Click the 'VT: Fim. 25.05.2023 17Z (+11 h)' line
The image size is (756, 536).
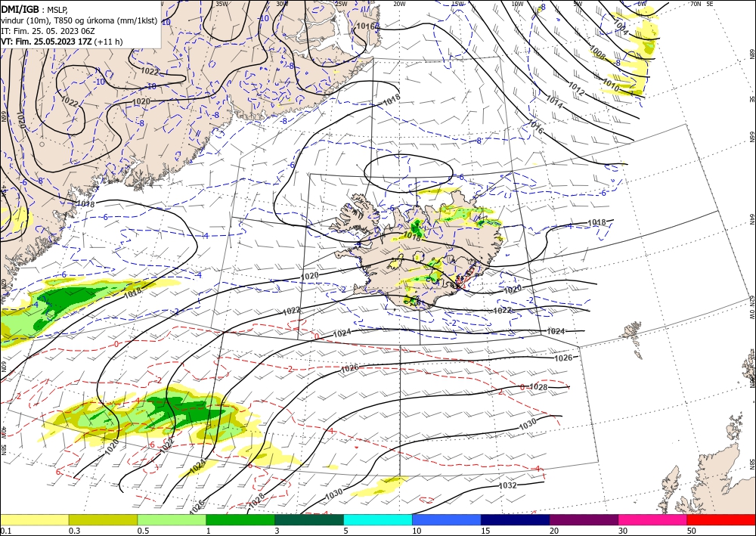tap(62, 42)
